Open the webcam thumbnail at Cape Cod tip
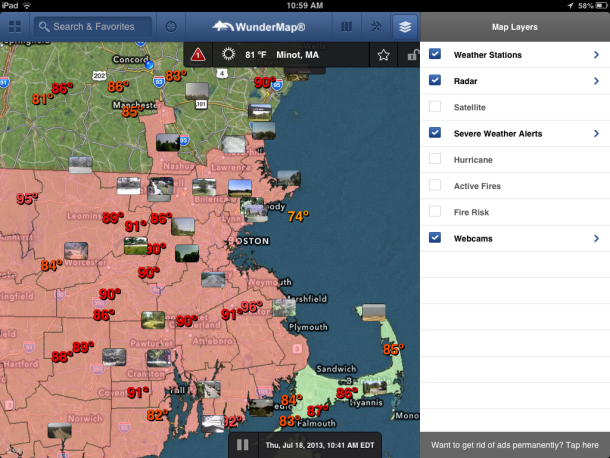The image size is (610, 458). pos(374,312)
